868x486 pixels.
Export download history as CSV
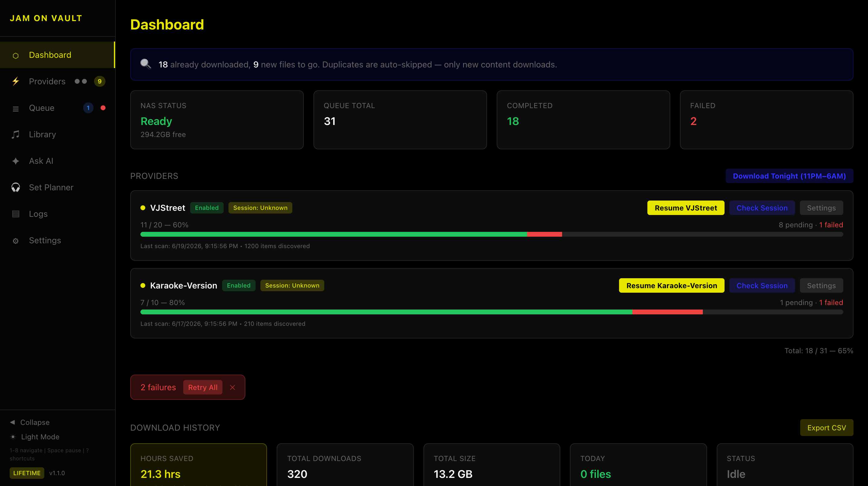click(826, 428)
